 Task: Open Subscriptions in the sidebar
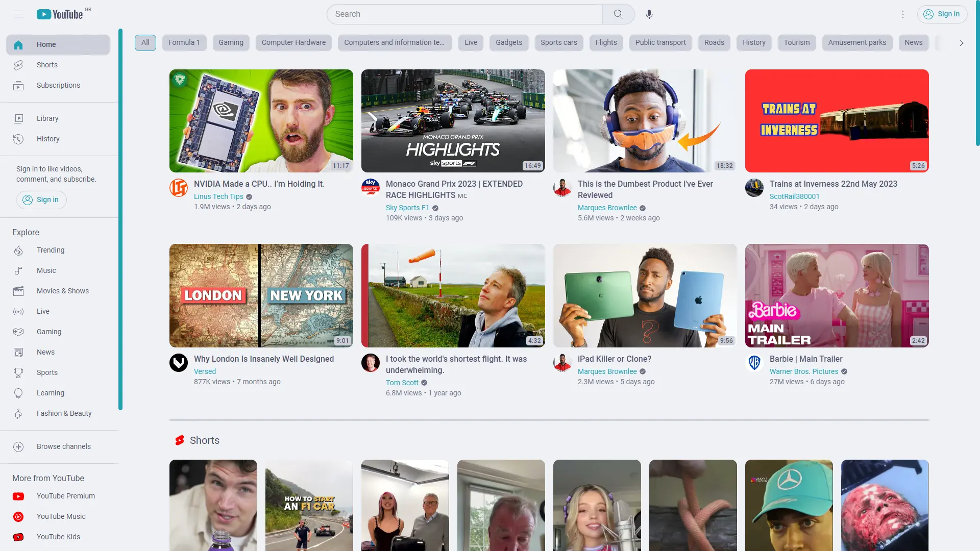click(x=58, y=85)
